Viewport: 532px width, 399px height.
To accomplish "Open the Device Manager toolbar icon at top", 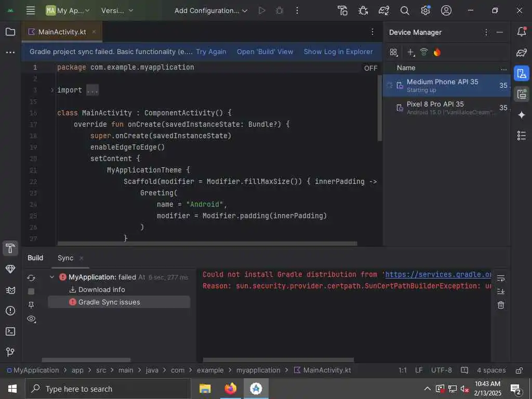I will [342, 10].
